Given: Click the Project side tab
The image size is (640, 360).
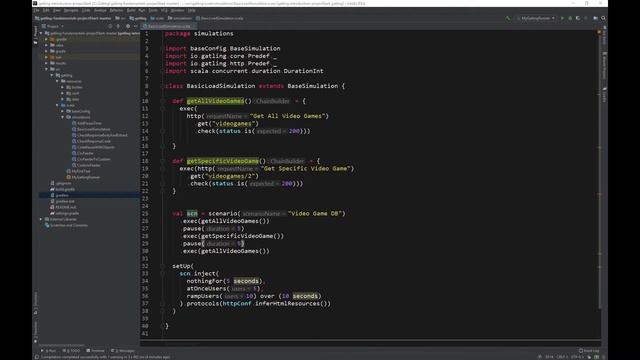Looking at the screenshot, I should point(36,34).
